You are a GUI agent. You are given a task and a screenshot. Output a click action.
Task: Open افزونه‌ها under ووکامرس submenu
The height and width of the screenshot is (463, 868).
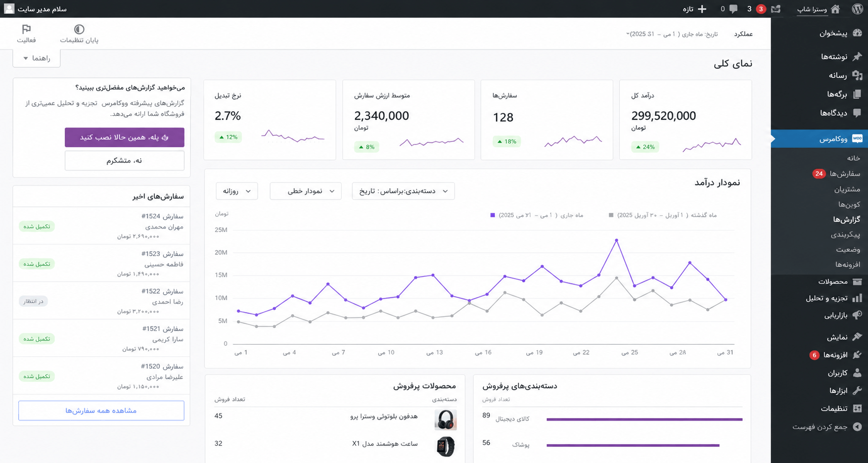pos(848,264)
